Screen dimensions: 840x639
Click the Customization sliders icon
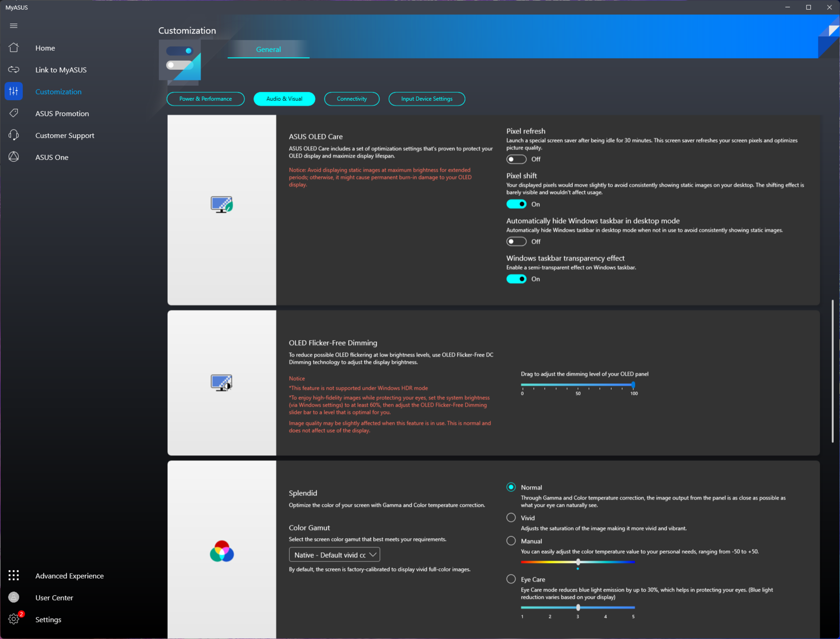point(14,91)
